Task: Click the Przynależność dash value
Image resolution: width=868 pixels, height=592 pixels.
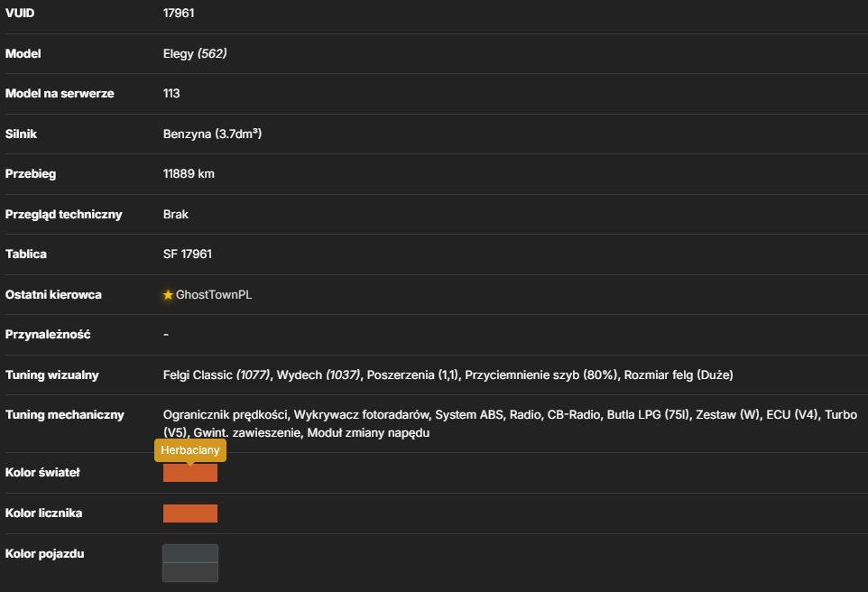Action: pos(165,335)
